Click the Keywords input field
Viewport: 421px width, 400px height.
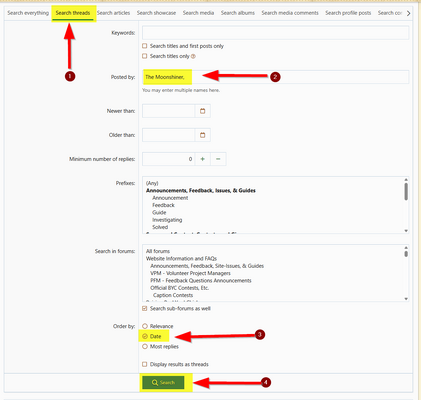pyautogui.click(x=275, y=33)
